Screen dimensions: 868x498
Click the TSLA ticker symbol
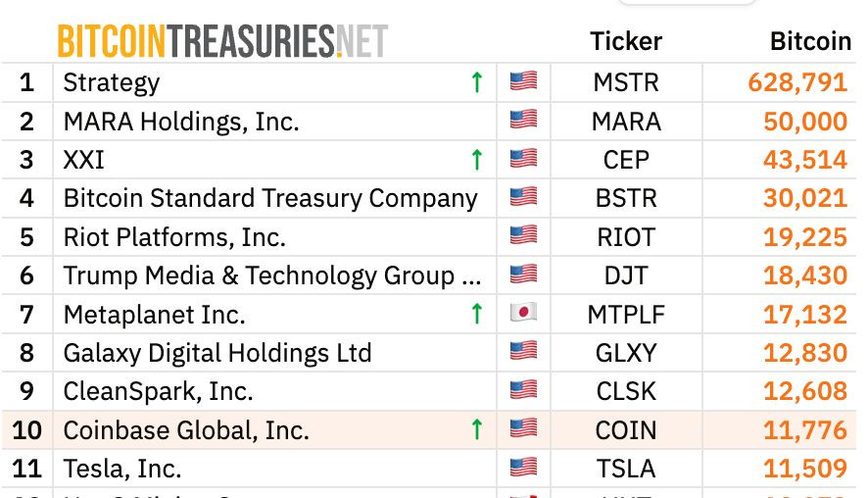[x=626, y=469]
